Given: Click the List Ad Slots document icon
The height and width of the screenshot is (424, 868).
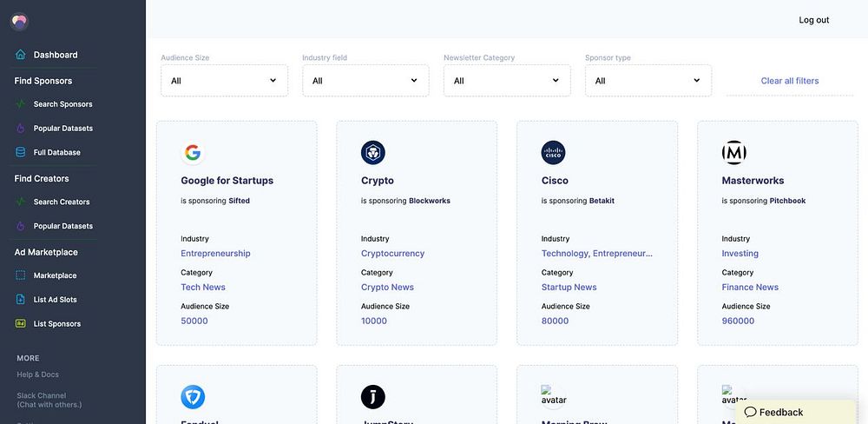Looking at the screenshot, I should click(21, 299).
